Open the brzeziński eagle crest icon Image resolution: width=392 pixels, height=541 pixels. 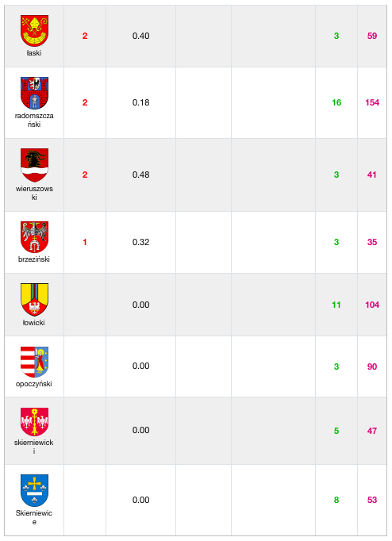[34, 237]
